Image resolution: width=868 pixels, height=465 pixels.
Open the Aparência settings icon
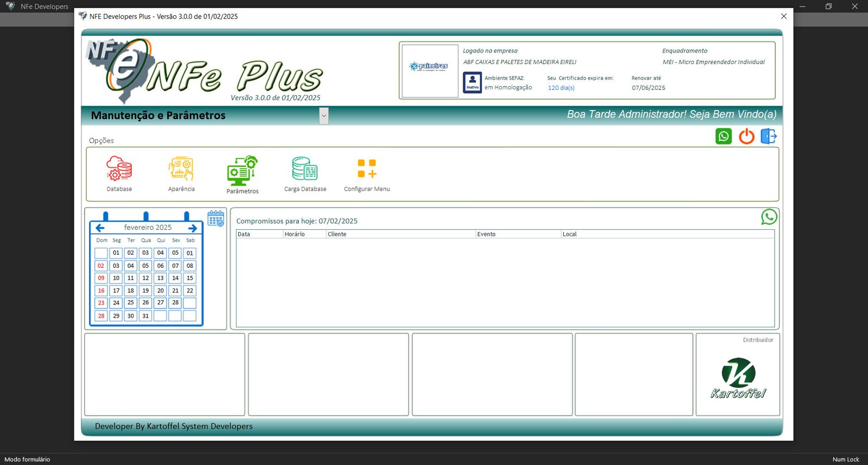(x=181, y=169)
